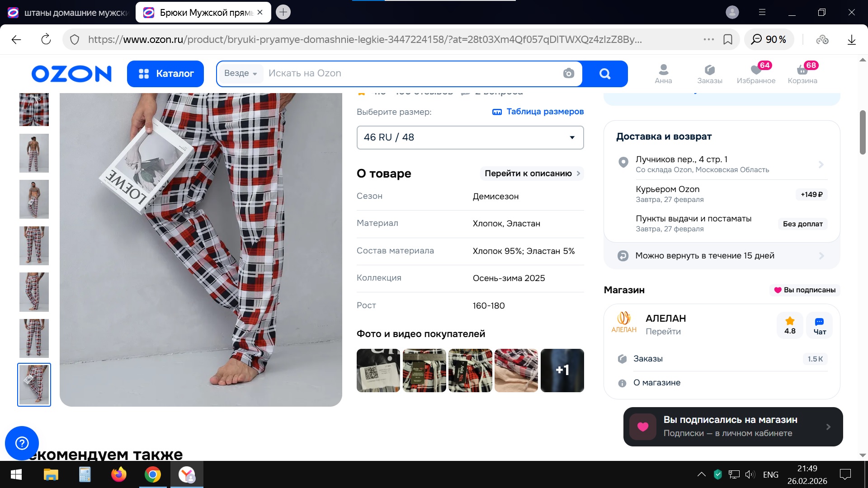Switch to the штаны домашние мужские tab
Viewport: 868px width, 488px height.
coord(68,13)
